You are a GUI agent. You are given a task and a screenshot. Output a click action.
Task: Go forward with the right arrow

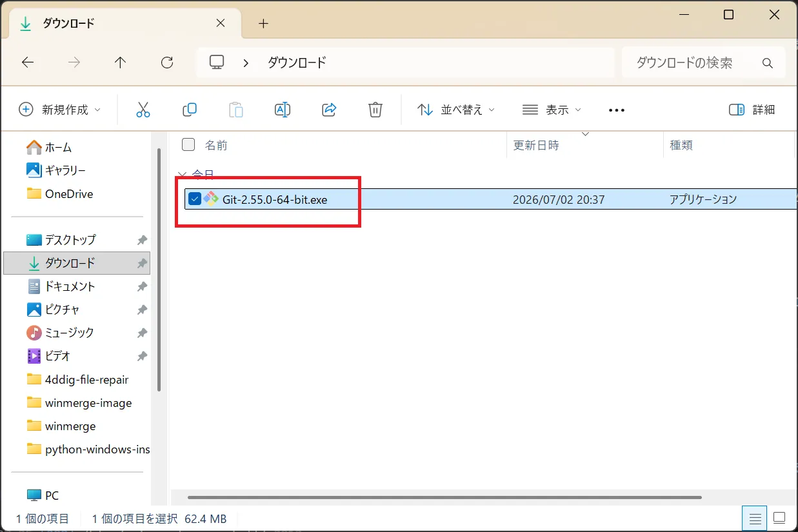coord(74,63)
